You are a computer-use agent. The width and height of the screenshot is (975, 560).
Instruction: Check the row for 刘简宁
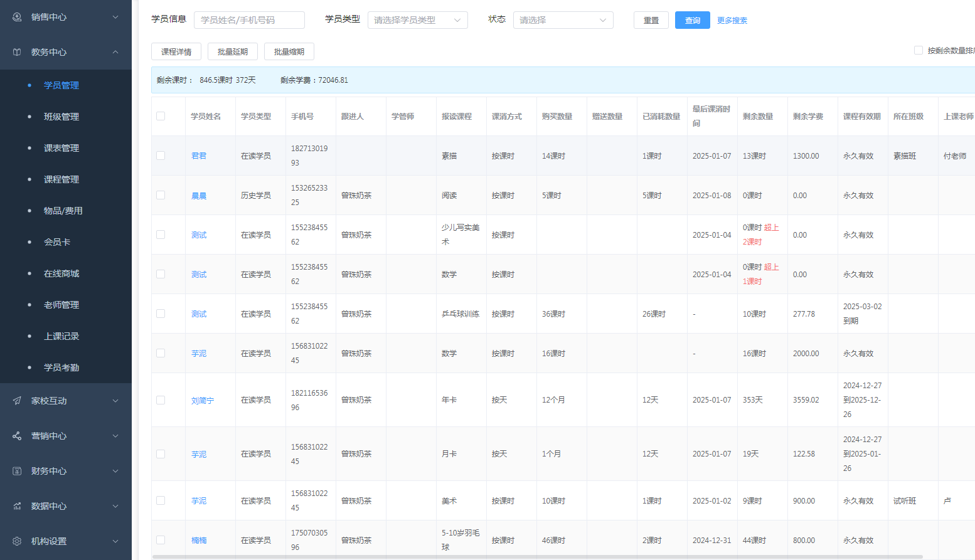(x=161, y=400)
